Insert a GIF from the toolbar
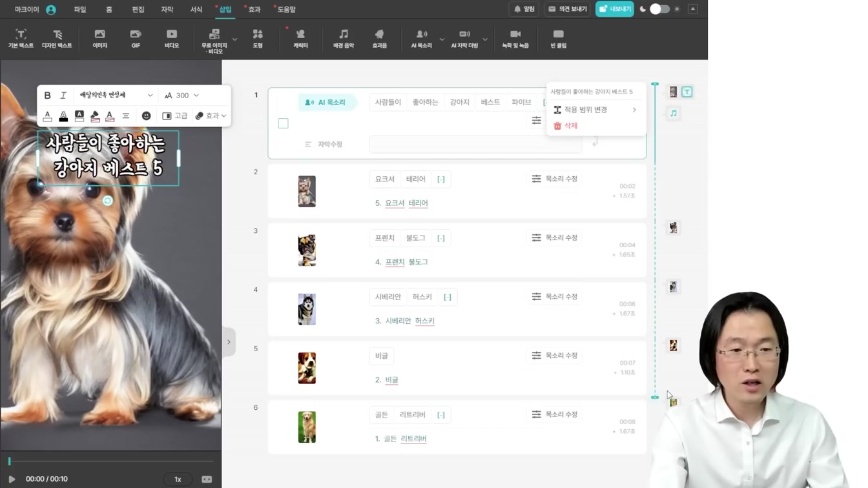This screenshot has height=488, width=868. tap(136, 38)
